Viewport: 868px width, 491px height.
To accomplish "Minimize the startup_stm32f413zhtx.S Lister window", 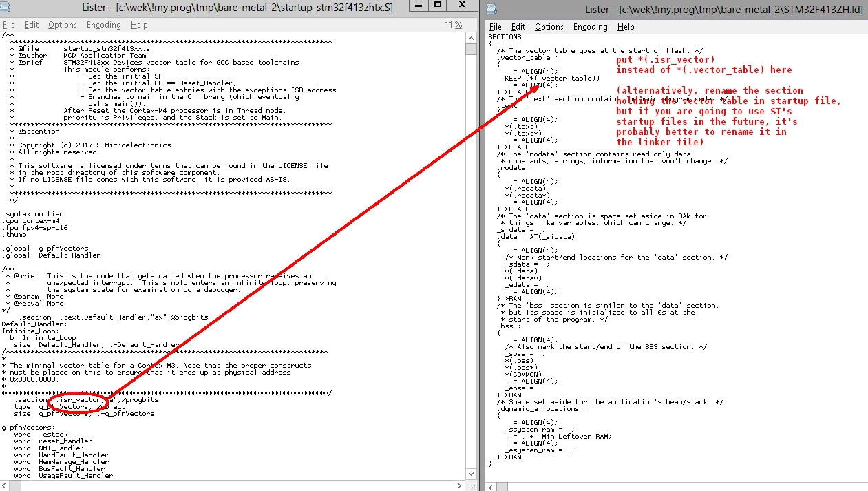I will tap(419, 5).
